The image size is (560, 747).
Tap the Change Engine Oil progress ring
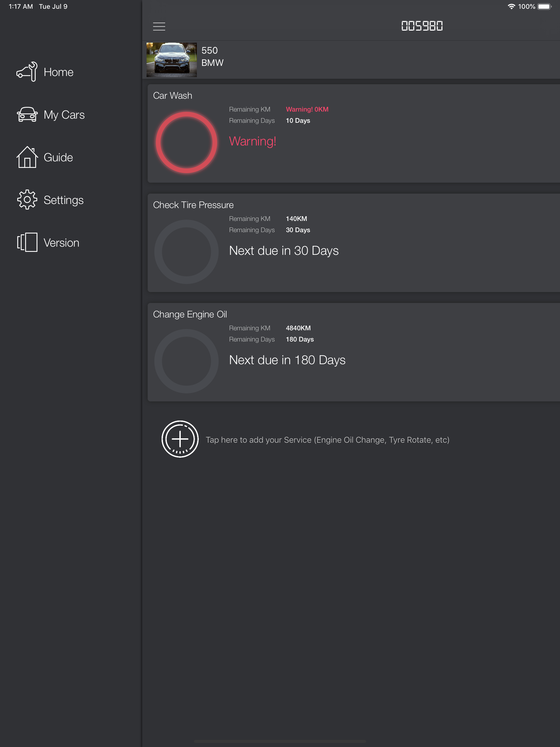tap(186, 361)
